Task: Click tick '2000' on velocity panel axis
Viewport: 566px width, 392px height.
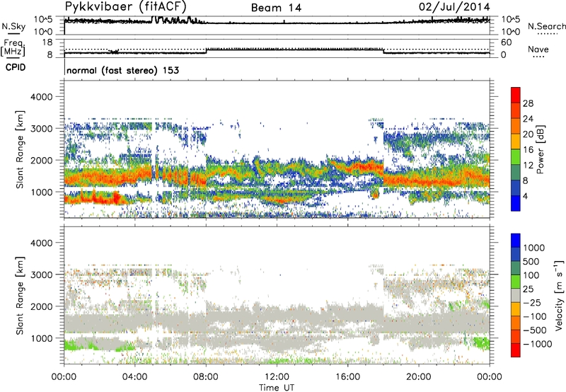Action: (x=41, y=306)
